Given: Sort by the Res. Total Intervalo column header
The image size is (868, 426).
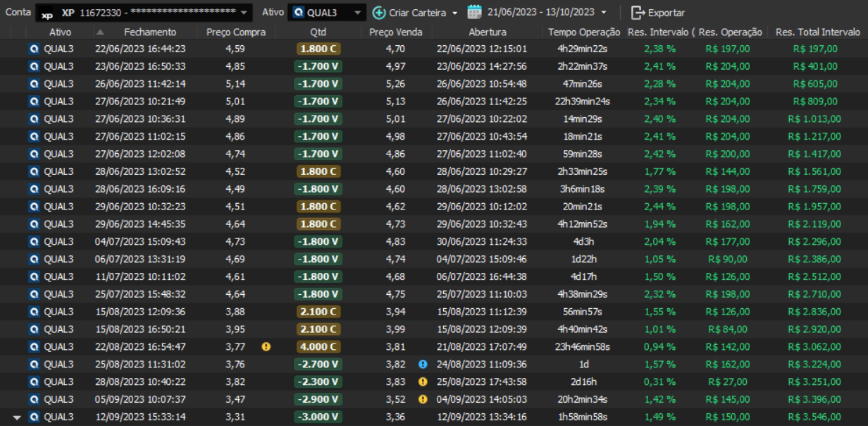Looking at the screenshot, I should click(817, 32).
